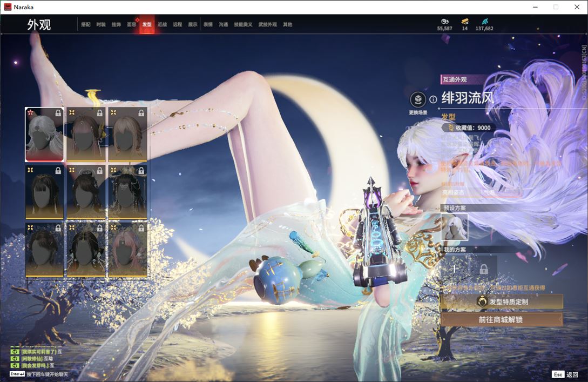Minimize the Naraka window
This screenshot has width=588, height=382.
coord(535,7)
